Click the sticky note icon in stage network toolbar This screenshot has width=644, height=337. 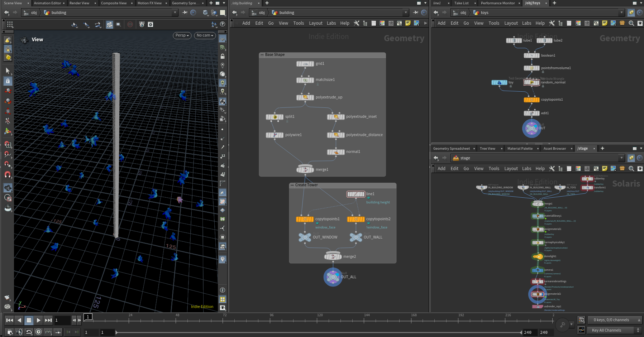pyautogui.click(x=605, y=169)
